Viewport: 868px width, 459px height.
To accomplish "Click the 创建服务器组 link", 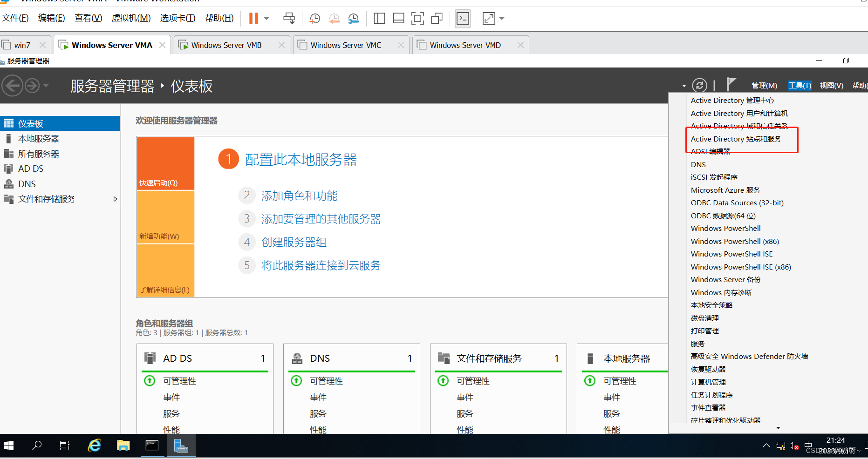I will 294,243.
